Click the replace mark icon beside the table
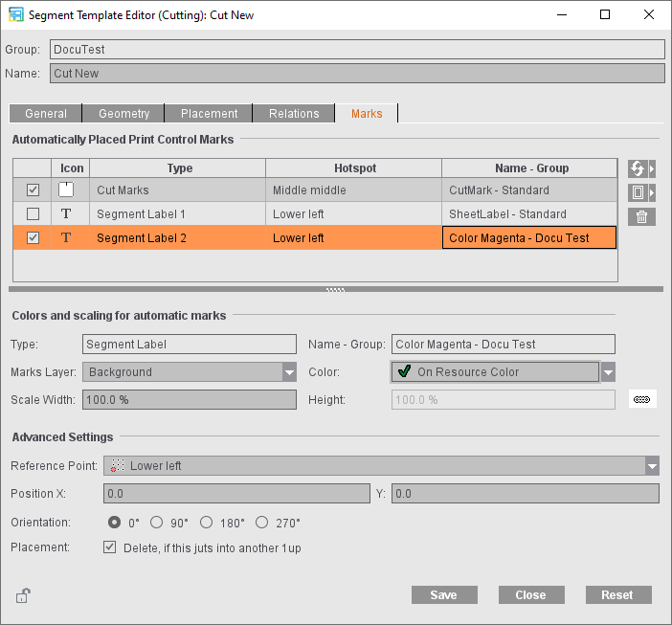Screen dimensions: 672x625 (638, 169)
